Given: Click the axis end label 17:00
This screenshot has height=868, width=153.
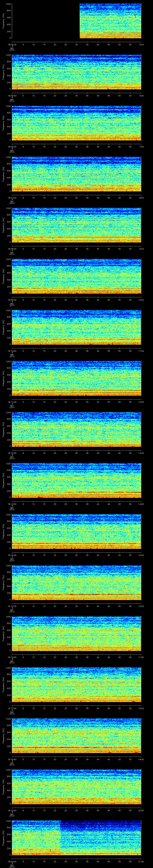Looking at the screenshot, I should [141, 657].
